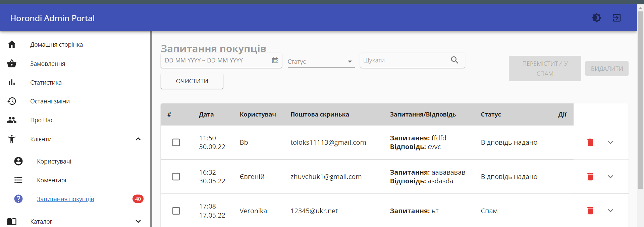Select the checkbox for Євгеній's question
644x227 pixels.
point(176,177)
